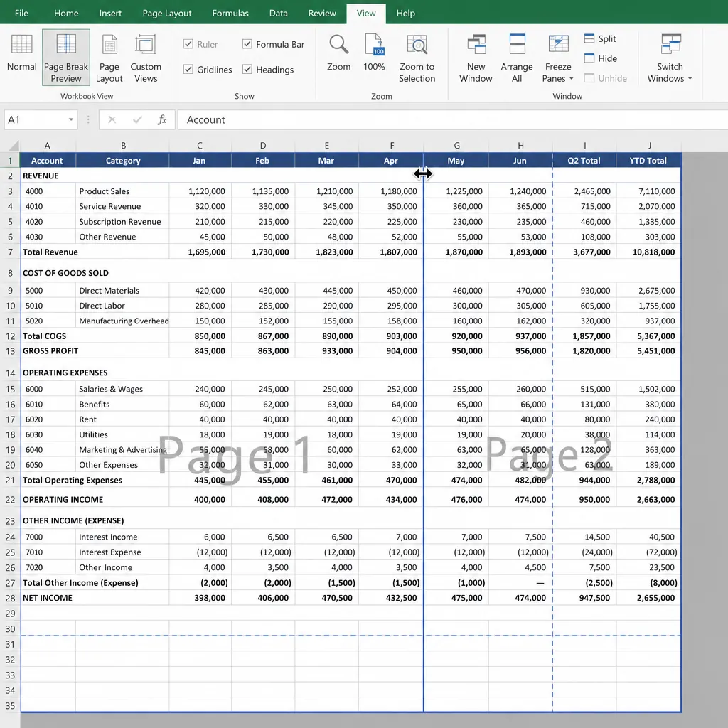
Task: Click Arrange All windows
Action: 517,58
